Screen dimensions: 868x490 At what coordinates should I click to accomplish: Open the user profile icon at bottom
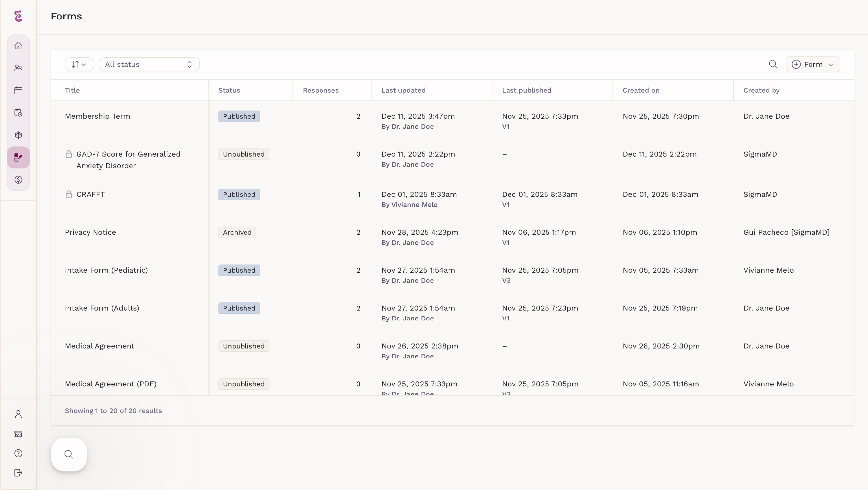19,414
